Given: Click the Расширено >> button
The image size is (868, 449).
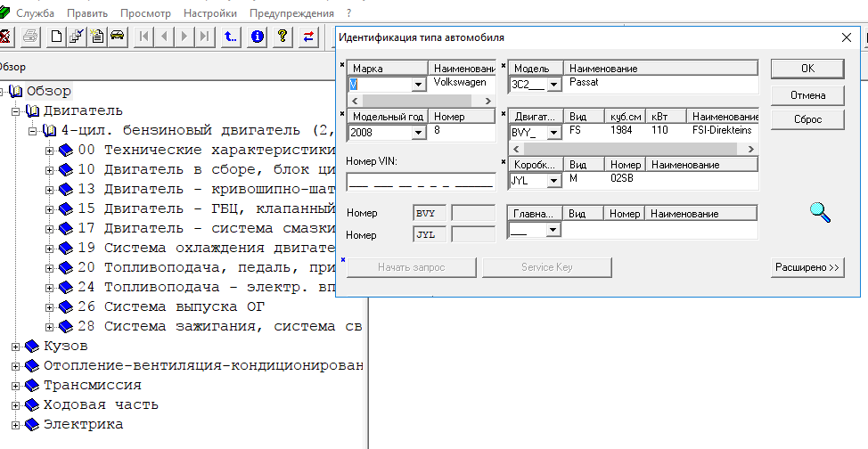Looking at the screenshot, I should coord(807,267).
